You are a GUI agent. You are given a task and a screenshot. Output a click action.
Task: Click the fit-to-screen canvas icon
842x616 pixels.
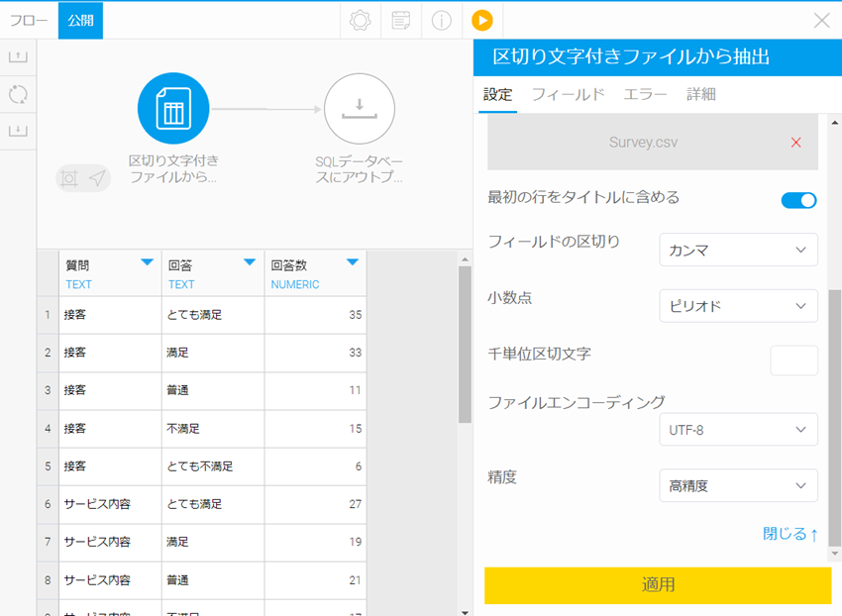tap(69, 178)
